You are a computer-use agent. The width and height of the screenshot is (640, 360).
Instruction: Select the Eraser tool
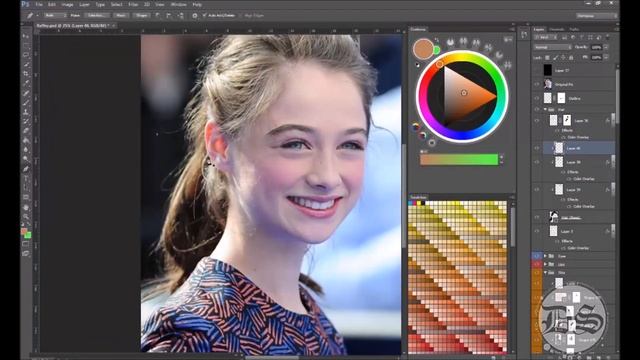coord(26,131)
